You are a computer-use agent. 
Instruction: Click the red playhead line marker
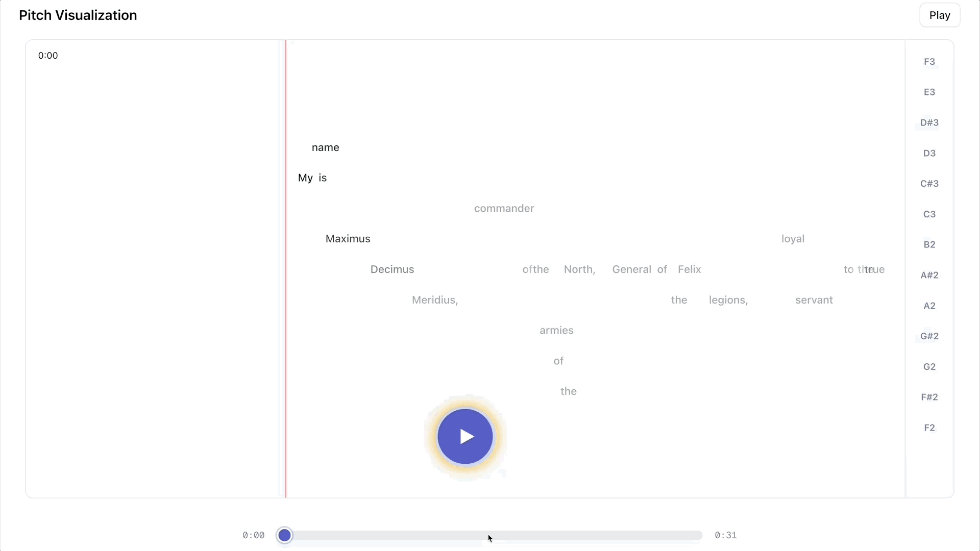tap(285, 269)
